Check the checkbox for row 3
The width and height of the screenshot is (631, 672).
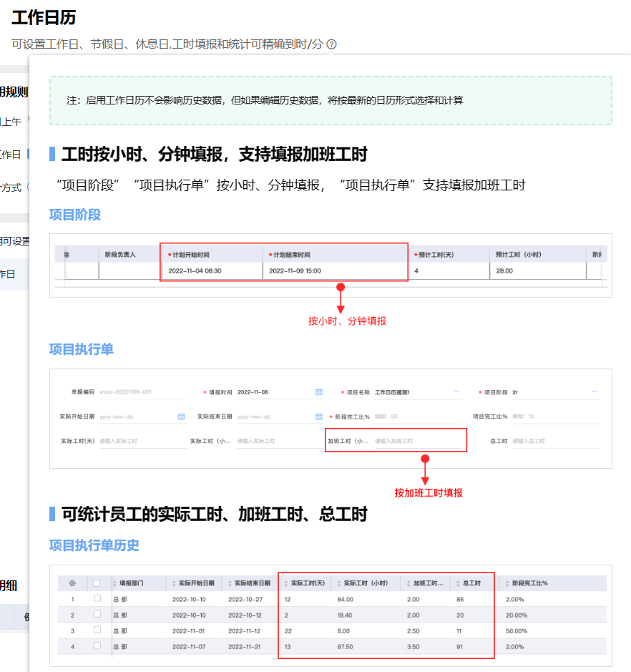point(97,630)
